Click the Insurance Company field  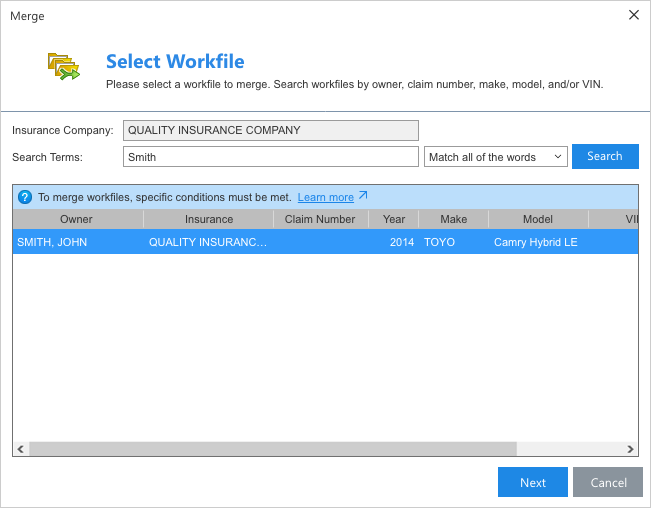coord(270,130)
